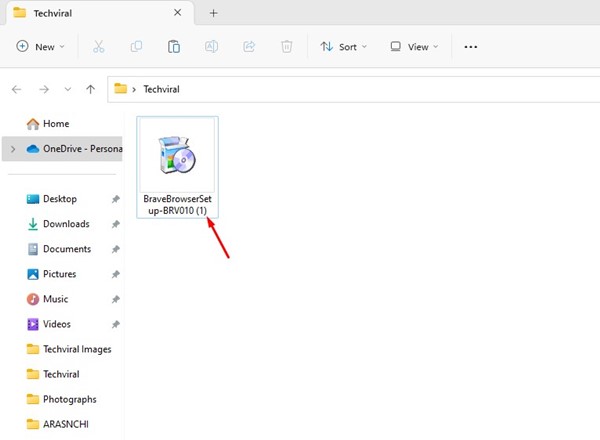Click the pin icon next to Music

[x=116, y=299]
